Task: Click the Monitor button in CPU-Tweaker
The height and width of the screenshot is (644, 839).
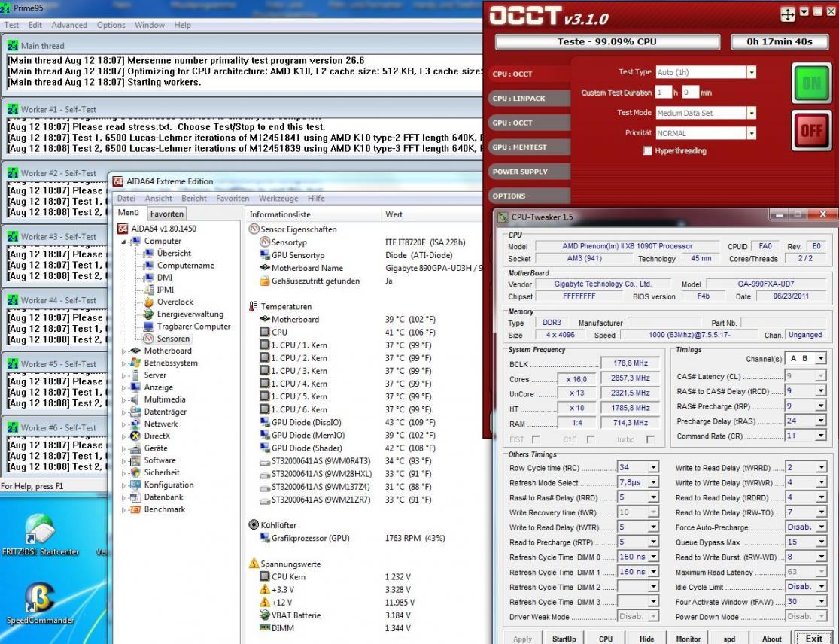Action: [688, 639]
